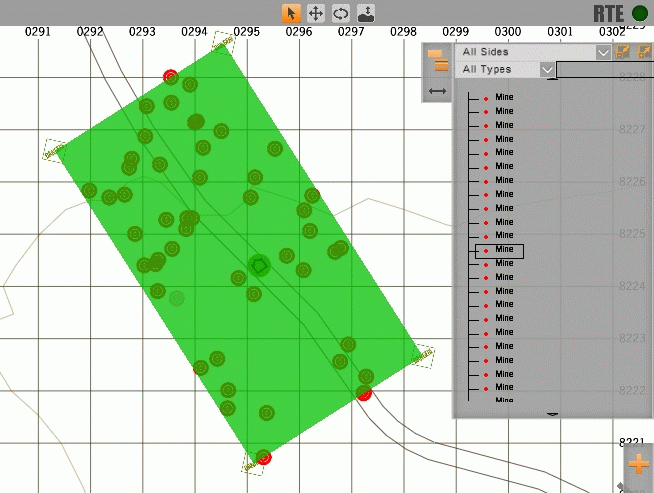Activate the four-way move tool
The height and width of the screenshot is (493, 654).
(316, 13)
